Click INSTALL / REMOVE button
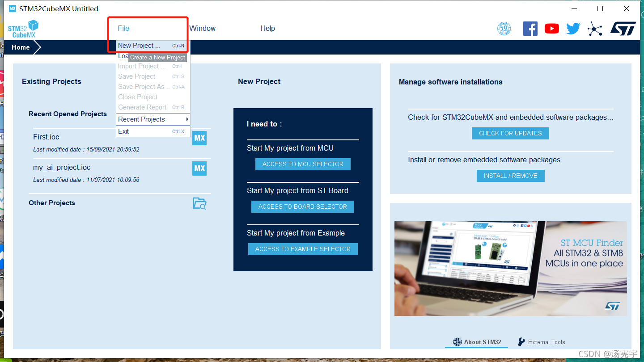The height and width of the screenshot is (362, 644). click(510, 176)
